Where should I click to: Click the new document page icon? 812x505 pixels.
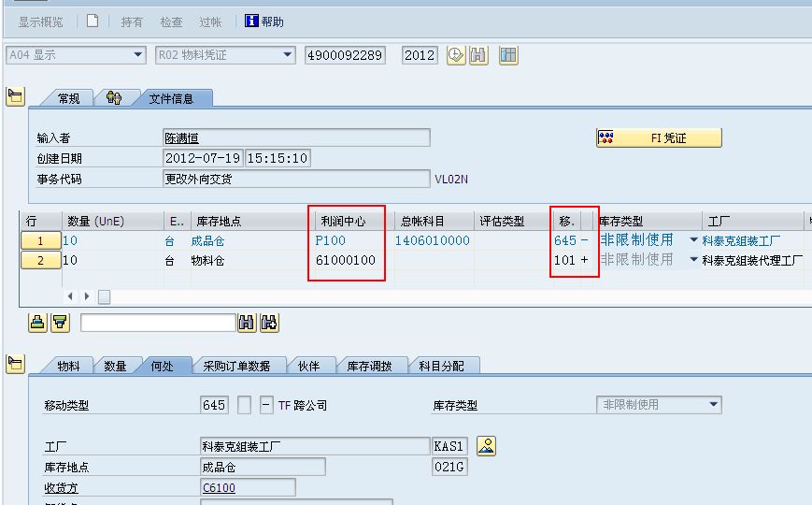tap(93, 22)
